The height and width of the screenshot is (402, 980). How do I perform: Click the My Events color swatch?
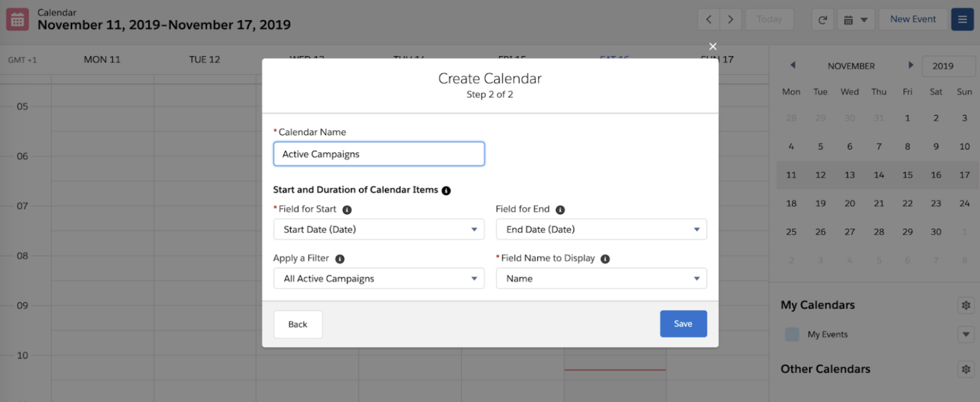[792, 334]
